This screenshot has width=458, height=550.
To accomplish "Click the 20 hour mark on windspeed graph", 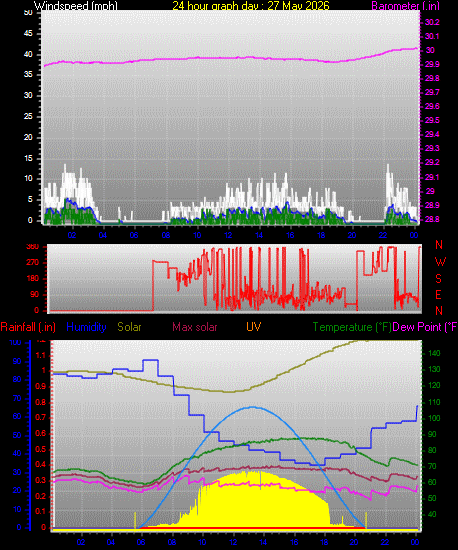I will (352, 235).
